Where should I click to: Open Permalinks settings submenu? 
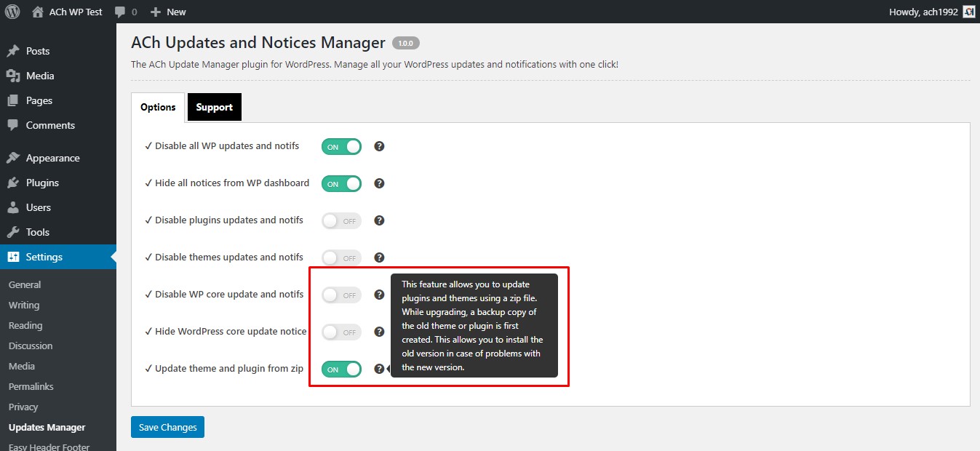[x=31, y=387]
